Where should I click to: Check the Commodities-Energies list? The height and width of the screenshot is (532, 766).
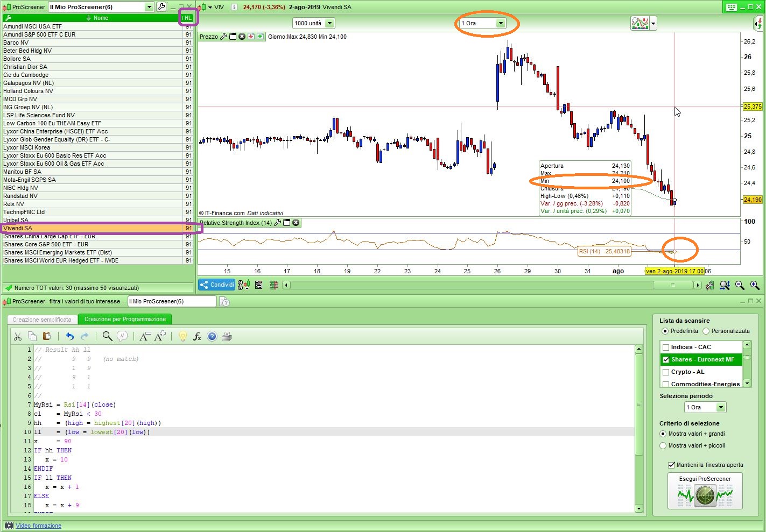pos(666,384)
